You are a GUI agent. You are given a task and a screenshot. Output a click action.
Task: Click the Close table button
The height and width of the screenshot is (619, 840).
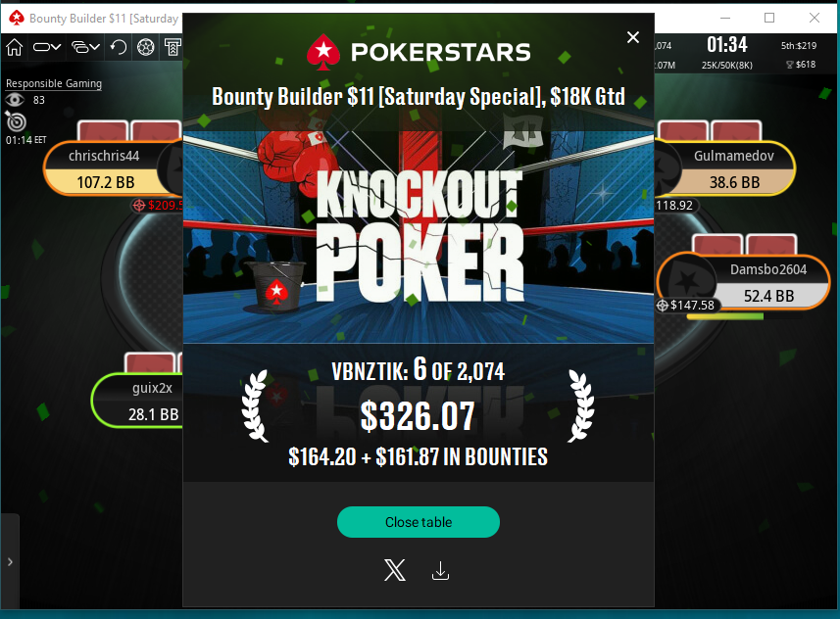click(x=419, y=522)
